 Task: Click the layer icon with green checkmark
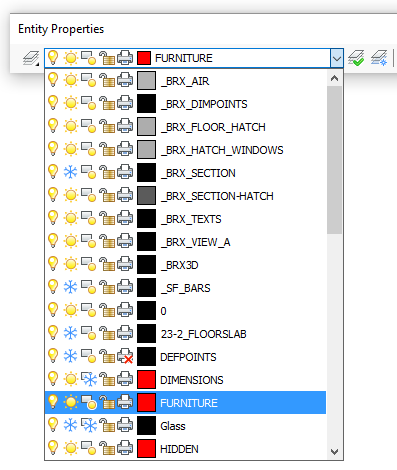point(356,58)
